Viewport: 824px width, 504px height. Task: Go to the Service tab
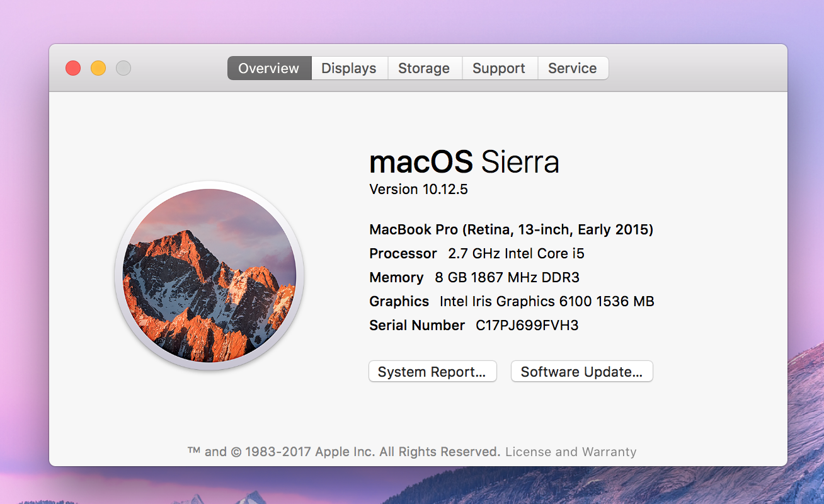click(x=573, y=68)
